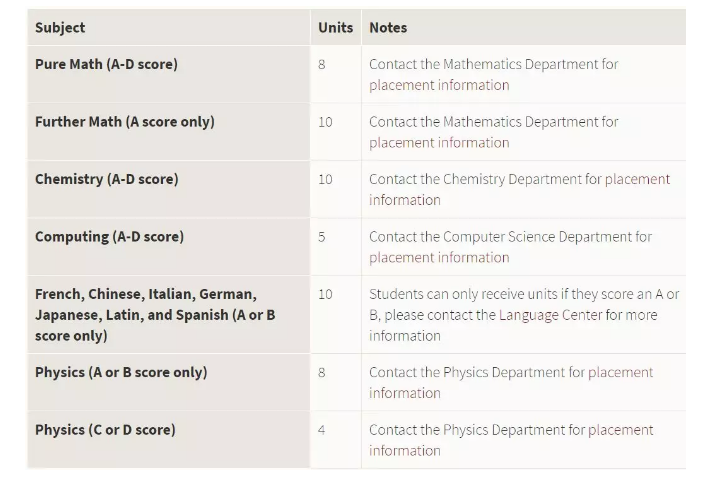Image resolution: width=704 pixels, height=480 pixels.
Task: Select the Units column header
Action: coord(336,27)
